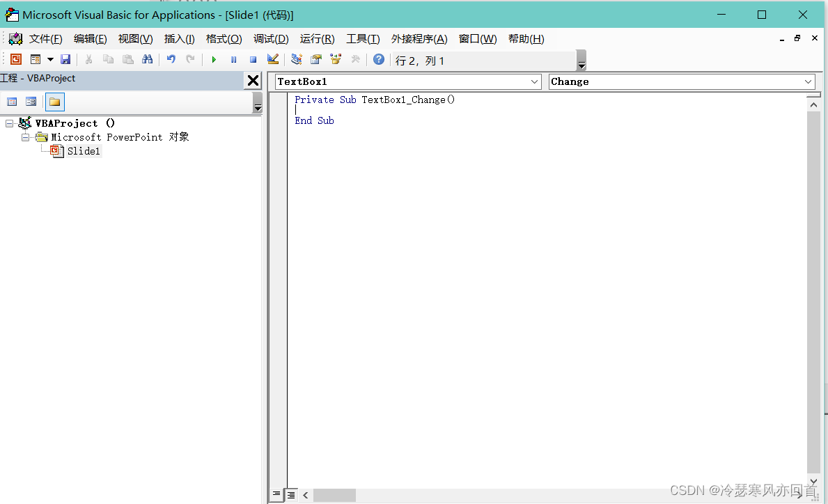This screenshot has width=828, height=504.
Task: Open the 文件(F) menu
Action: coord(45,39)
